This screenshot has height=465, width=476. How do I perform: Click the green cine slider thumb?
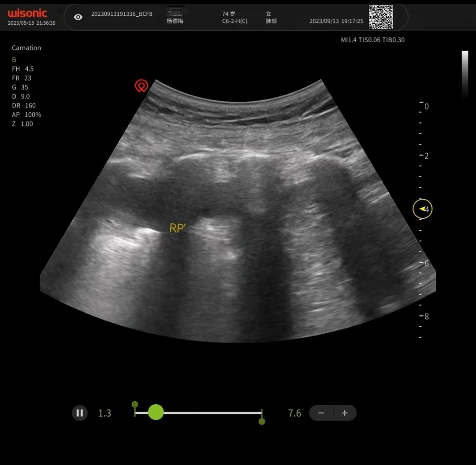pyautogui.click(x=156, y=412)
